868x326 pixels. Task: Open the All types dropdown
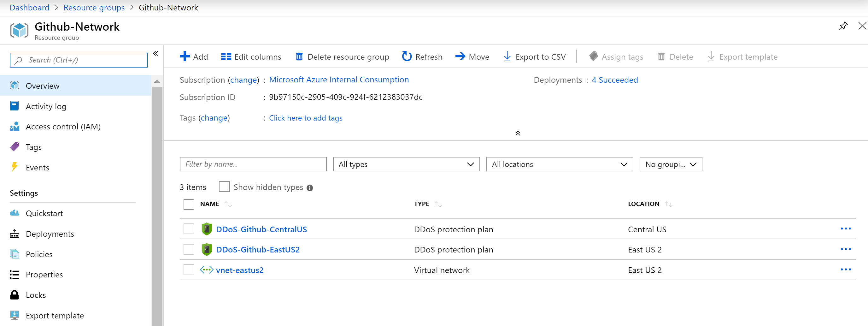point(406,164)
